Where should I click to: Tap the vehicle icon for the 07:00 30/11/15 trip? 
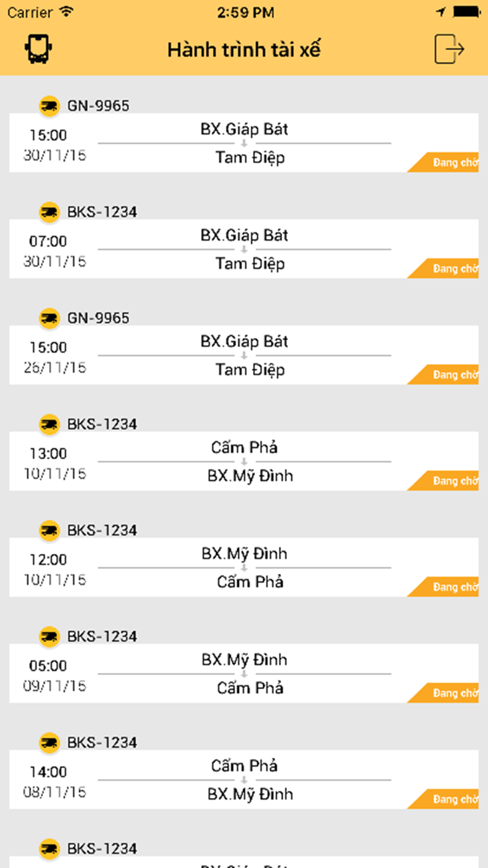pyautogui.click(x=49, y=212)
